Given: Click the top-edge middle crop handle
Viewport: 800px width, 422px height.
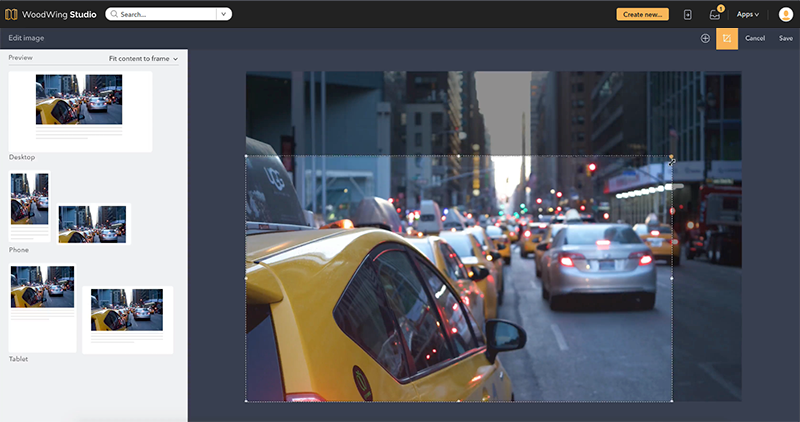Looking at the screenshot, I should click(459, 156).
